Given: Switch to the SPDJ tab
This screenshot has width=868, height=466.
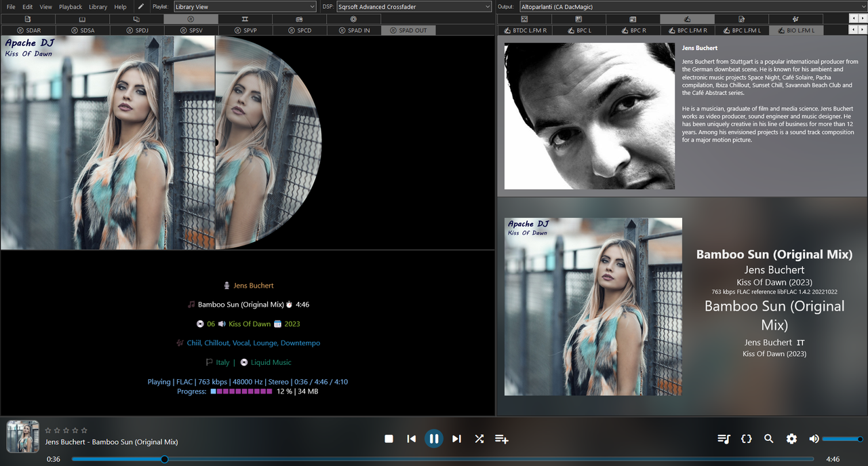Looking at the screenshot, I should pos(136,30).
